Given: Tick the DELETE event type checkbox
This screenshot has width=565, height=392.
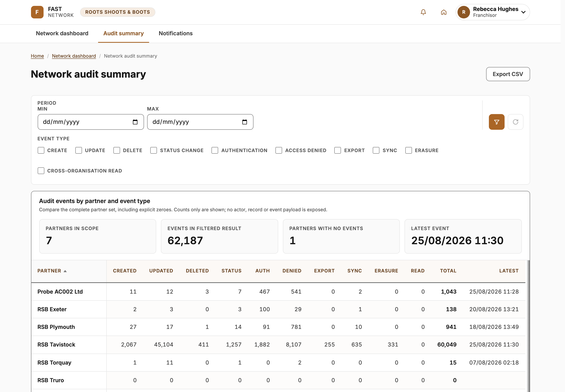Looking at the screenshot, I should pos(117,150).
